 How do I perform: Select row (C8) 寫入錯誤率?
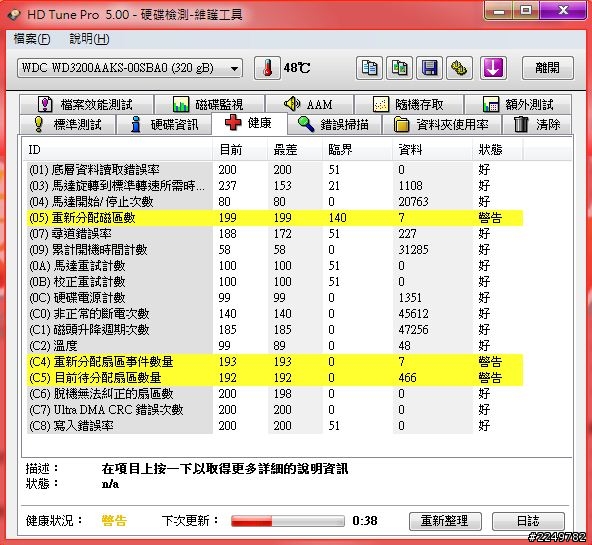(x=274, y=426)
